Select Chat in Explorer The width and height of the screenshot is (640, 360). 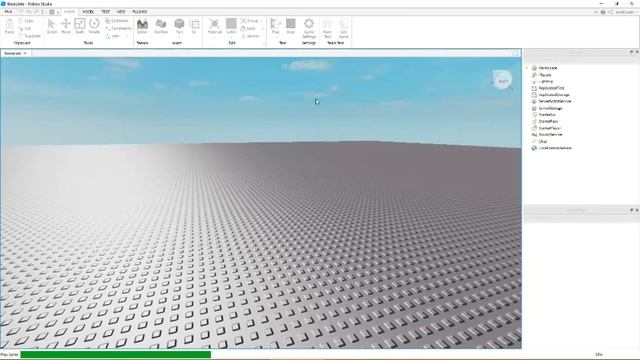click(x=542, y=142)
